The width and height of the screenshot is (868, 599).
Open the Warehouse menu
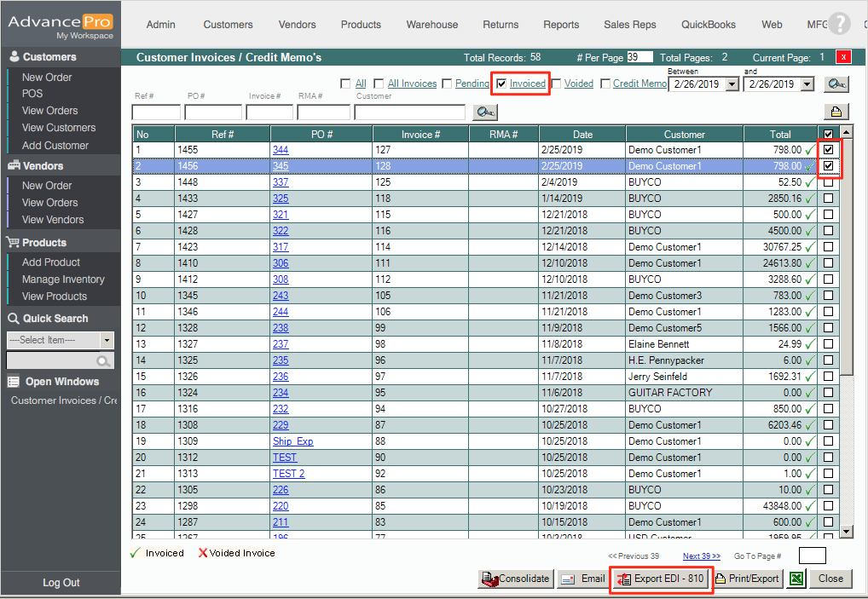tap(431, 25)
